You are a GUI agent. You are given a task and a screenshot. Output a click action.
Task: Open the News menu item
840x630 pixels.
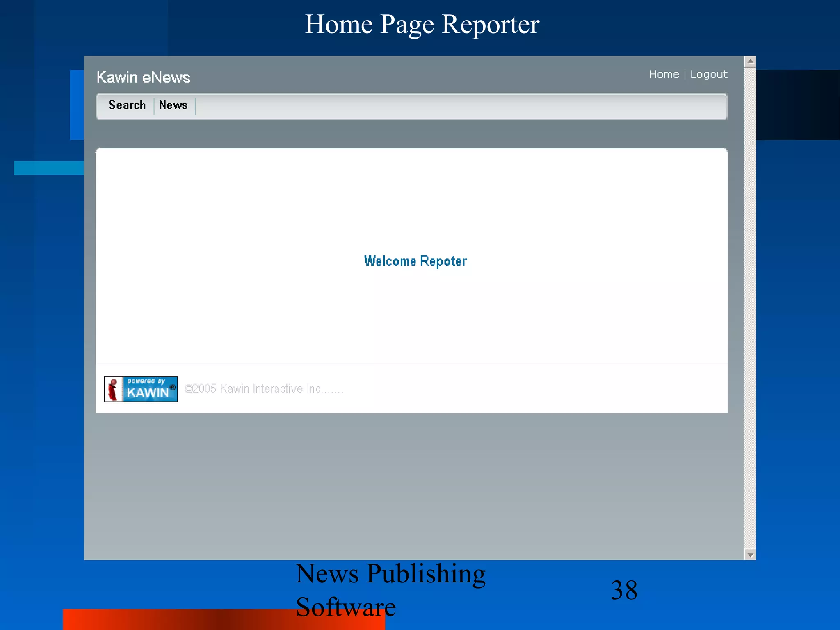click(x=173, y=105)
